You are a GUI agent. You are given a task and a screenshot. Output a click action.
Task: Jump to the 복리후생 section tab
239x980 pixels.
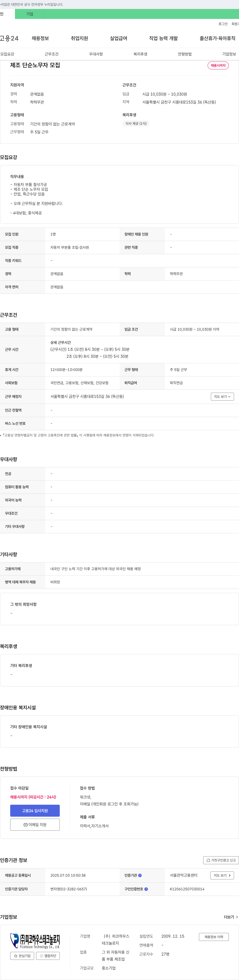click(x=140, y=54)
